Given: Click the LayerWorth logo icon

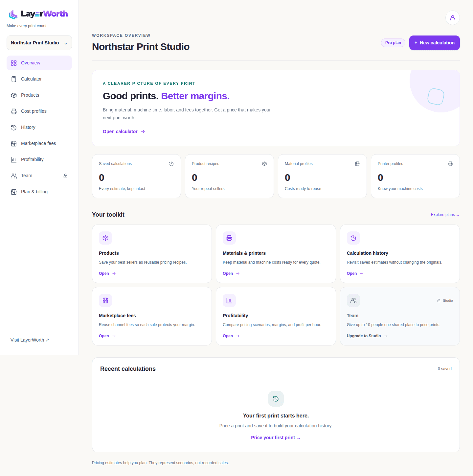Looking at the screenshot, I should [x=13, y=14].
